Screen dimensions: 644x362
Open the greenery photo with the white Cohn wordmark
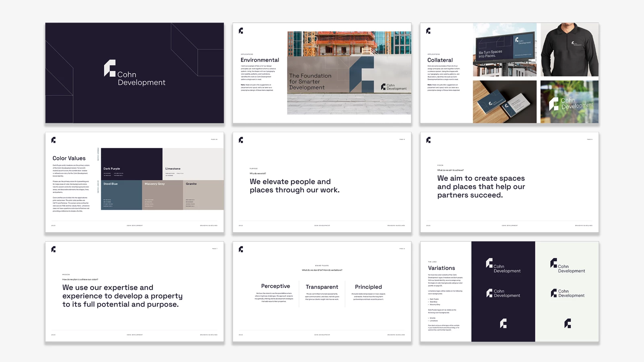(x=570, y=101)
